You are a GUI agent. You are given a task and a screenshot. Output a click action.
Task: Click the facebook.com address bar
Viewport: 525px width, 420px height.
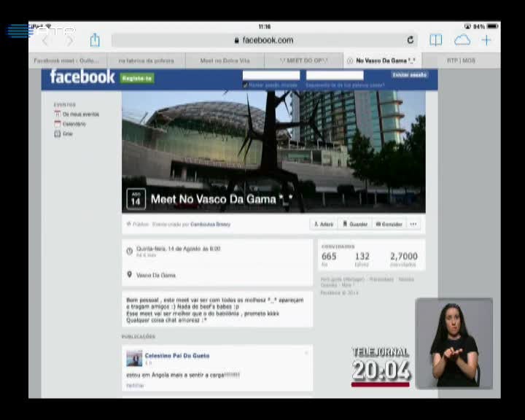point(262,40)
